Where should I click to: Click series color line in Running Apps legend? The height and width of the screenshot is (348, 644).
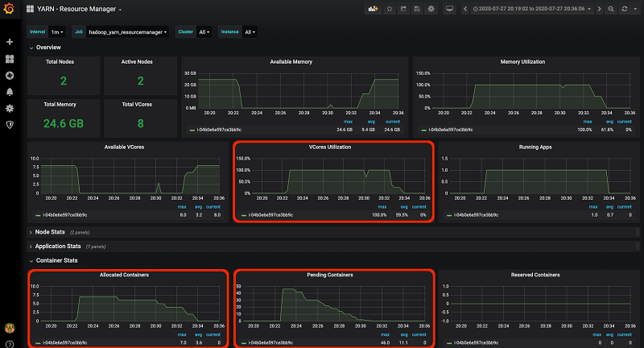[x=449, y=215]
